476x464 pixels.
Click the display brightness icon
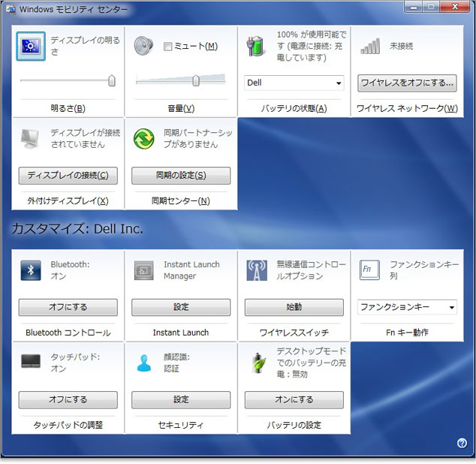[x=31, y=46]
